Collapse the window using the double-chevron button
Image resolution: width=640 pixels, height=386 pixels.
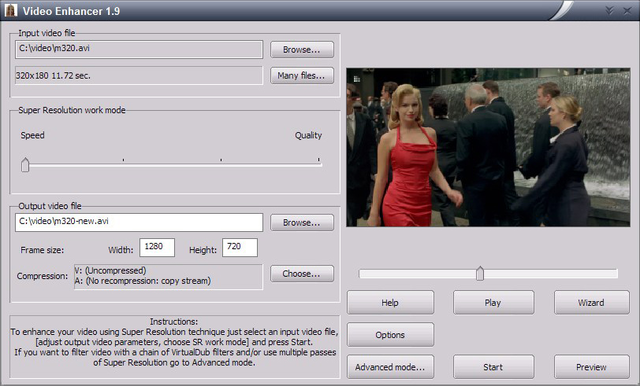(x=609, y=10)
